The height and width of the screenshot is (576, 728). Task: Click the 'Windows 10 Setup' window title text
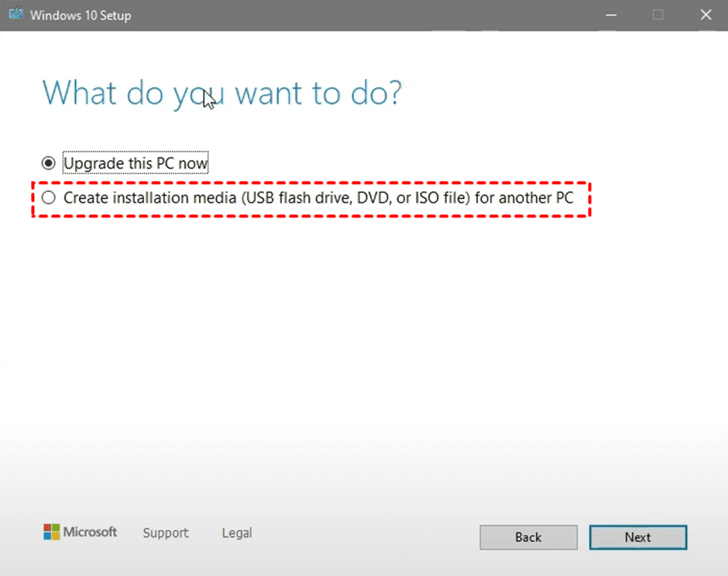(81, 15)
